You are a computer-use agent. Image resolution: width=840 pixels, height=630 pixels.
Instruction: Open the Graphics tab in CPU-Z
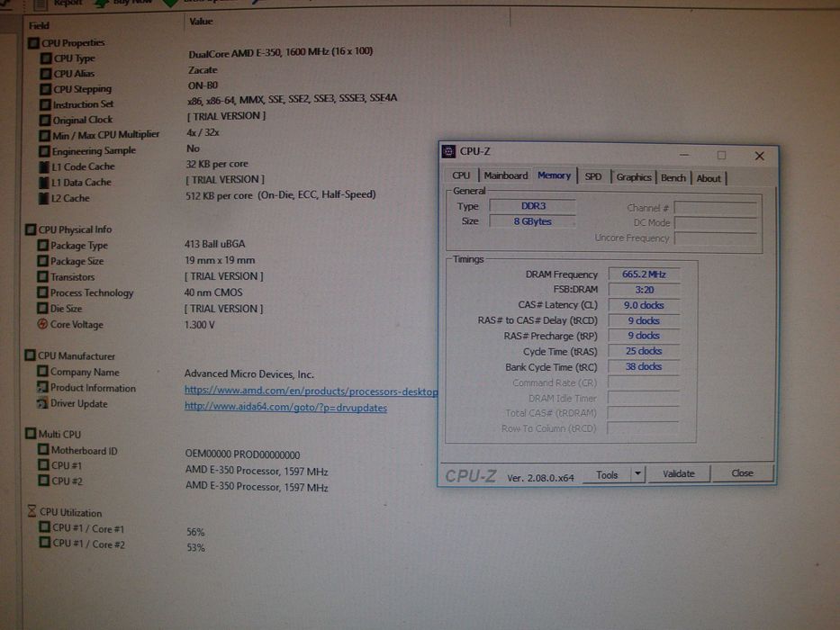(634, 176)
